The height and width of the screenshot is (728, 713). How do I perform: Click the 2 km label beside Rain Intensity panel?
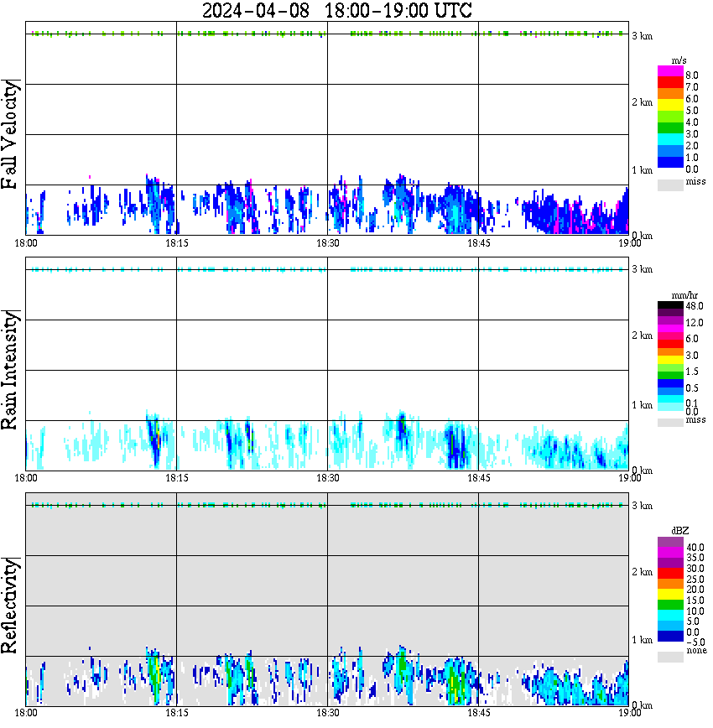point(642,335)
